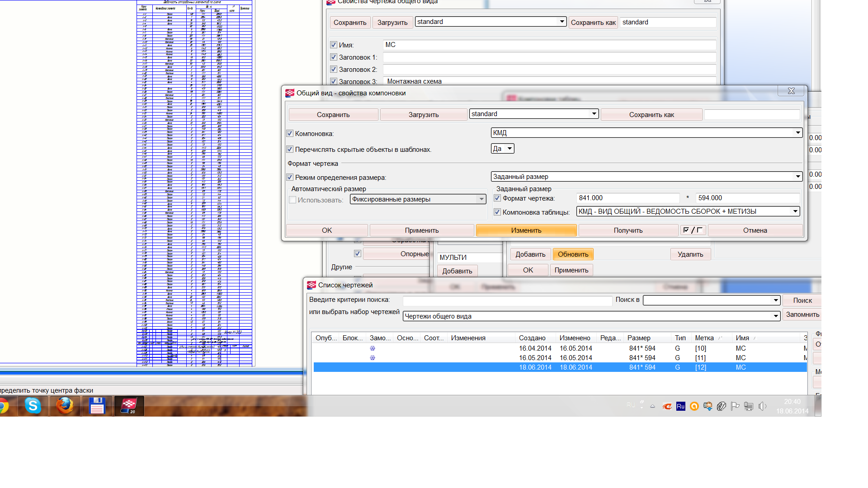Click the volume speaker tray icon
Viewport: 868px width, 488px height.
(762, 406)
